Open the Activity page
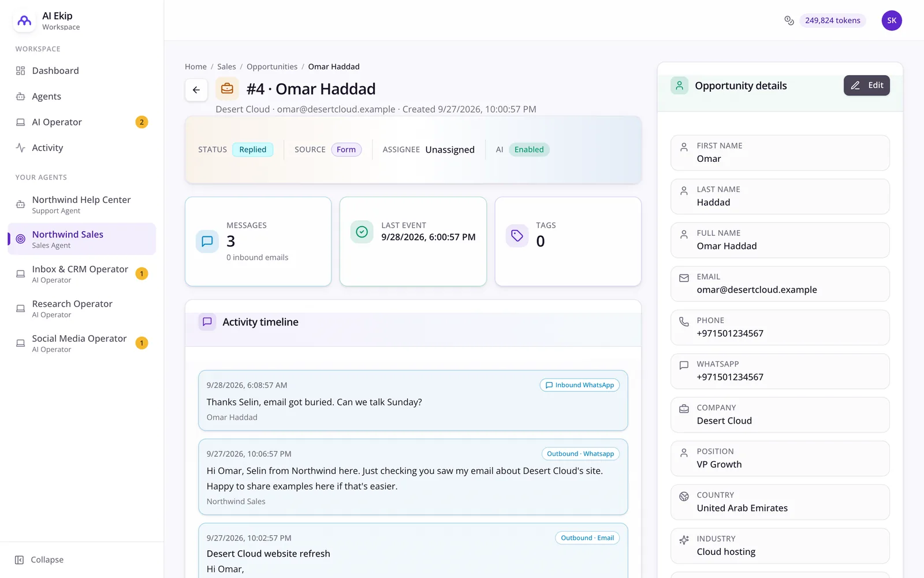The image size is (924, 578). pos(82,148)
